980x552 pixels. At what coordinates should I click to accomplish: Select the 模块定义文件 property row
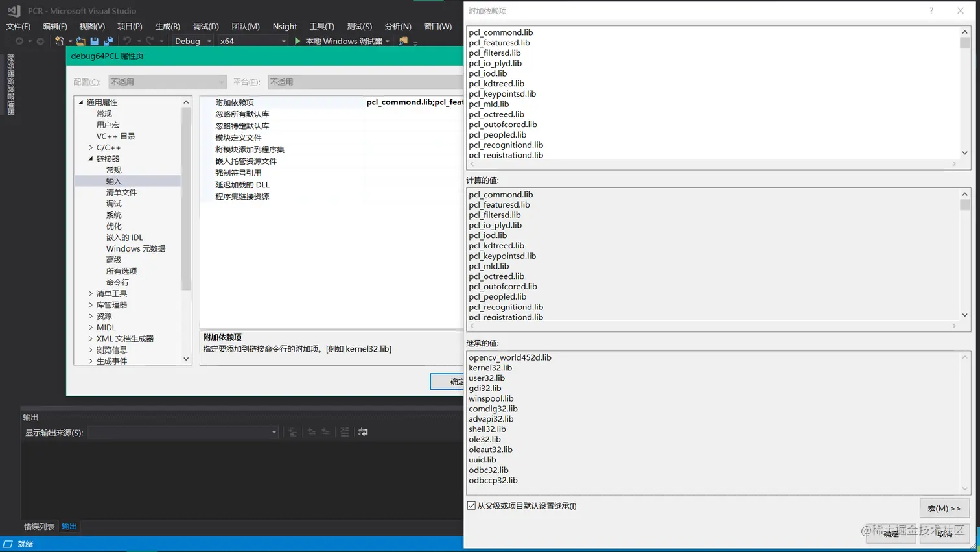coord(331,138)
